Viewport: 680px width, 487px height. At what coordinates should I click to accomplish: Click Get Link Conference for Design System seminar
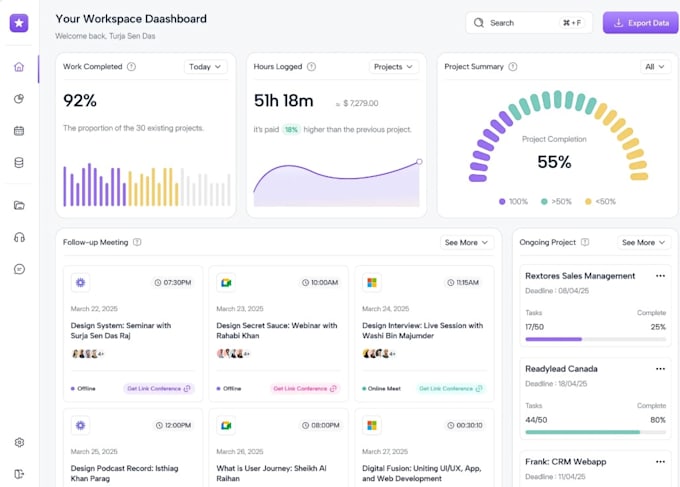(158, 388)
